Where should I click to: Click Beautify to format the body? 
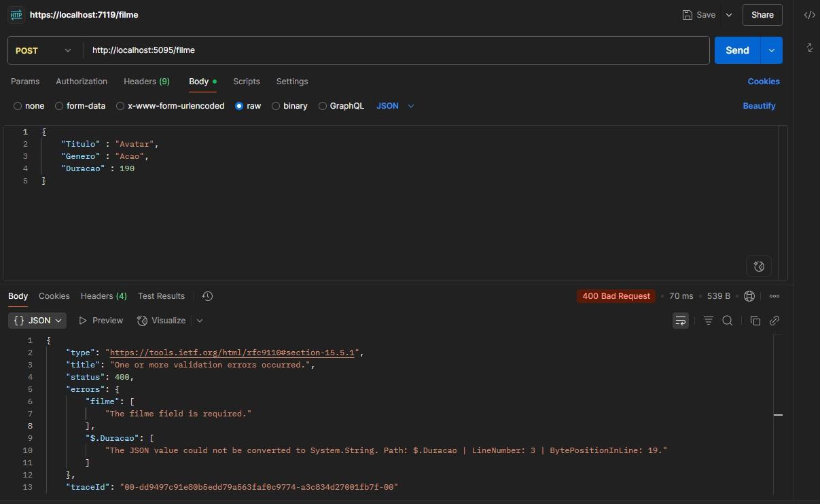click(x=760, y=106)
